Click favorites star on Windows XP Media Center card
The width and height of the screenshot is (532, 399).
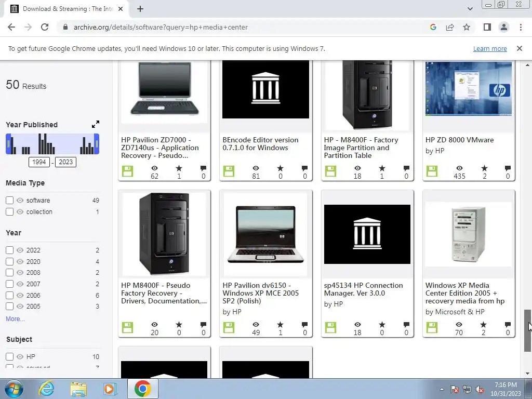point(483,325)
